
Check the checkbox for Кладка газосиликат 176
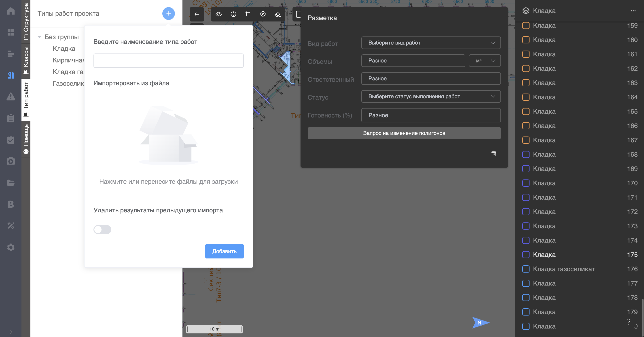[526, 269]
